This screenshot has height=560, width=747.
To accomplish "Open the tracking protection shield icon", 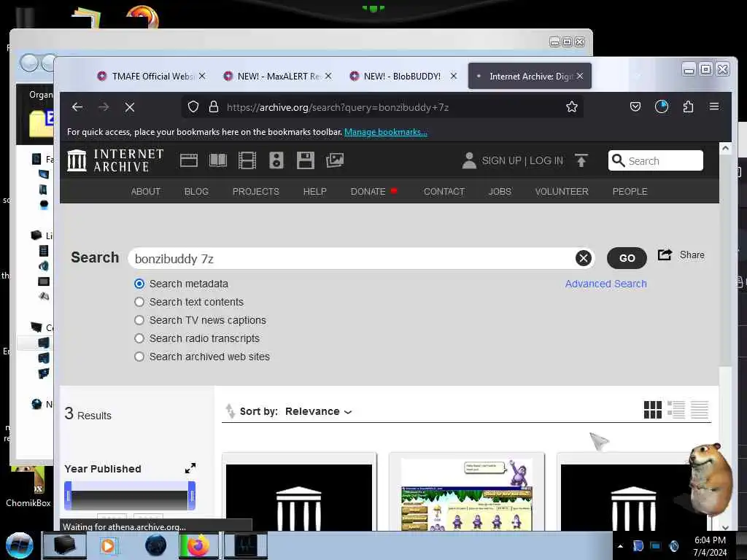I will pos(193,106).
